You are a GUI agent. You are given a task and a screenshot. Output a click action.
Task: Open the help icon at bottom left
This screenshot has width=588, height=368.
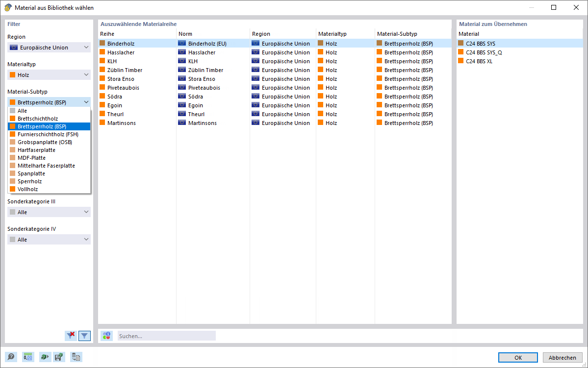click(x=11, y=357)
